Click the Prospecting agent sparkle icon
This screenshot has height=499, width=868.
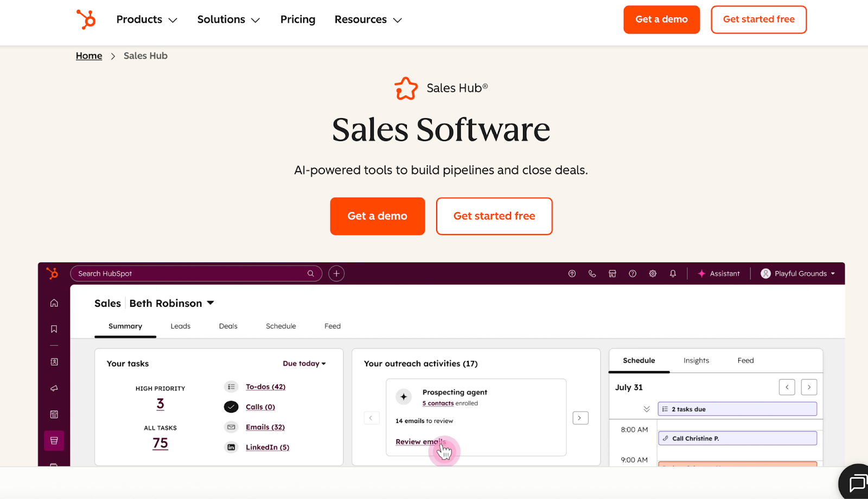[x=404, y=397]
